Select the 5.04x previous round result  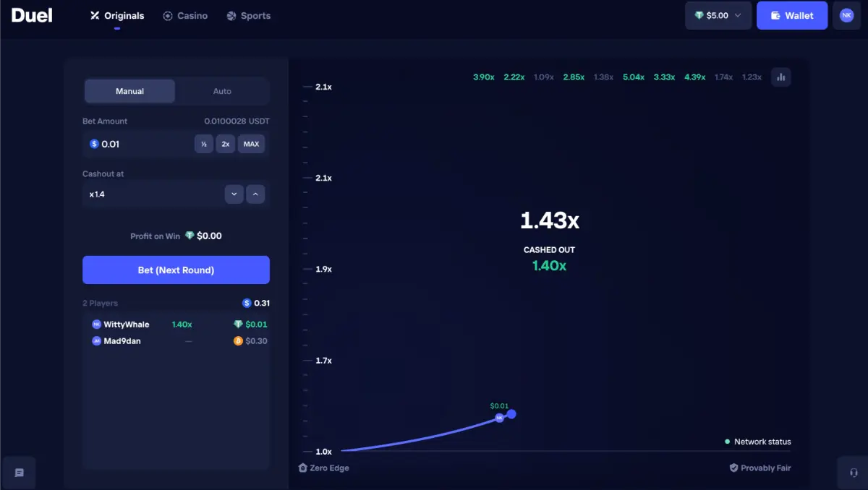pyautogui.click(x=633, y=77)
